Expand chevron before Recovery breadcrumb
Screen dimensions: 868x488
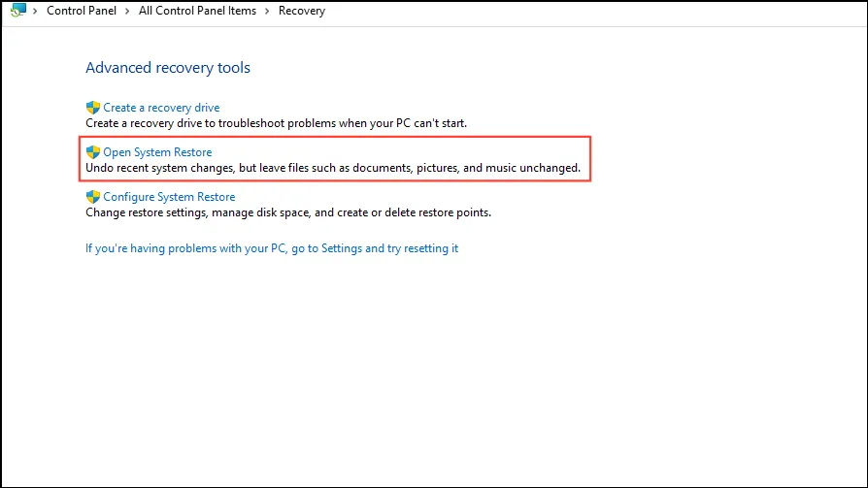267,12
